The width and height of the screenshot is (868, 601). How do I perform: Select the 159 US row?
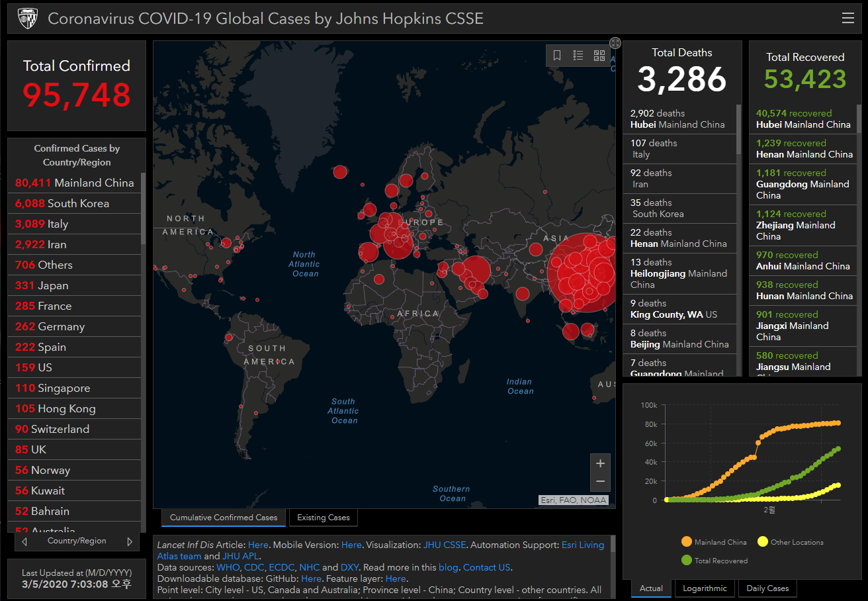(x=75, y=367)
